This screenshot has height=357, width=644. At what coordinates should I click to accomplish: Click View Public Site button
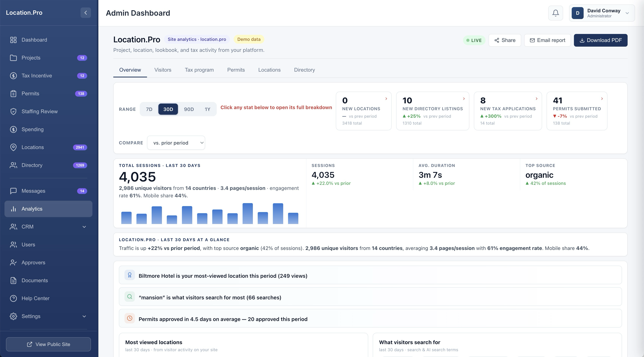click(x=48, y=344)
